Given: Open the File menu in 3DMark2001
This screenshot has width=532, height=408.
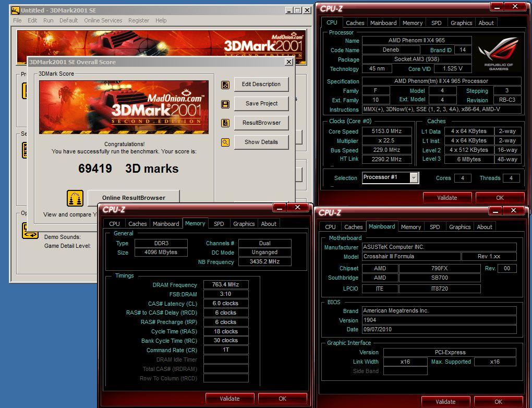Looking at the screenshot, I should click(x=17, y=20).
